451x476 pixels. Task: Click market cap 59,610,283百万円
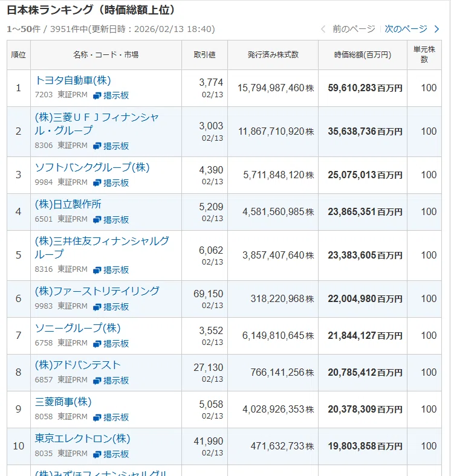point(365,88)
